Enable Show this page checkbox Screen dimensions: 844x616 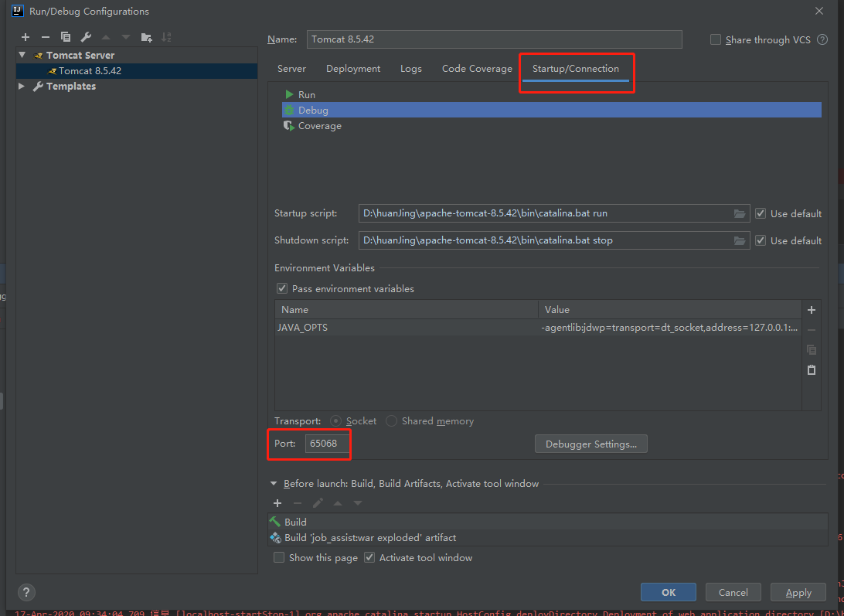[x=279, y=557]
